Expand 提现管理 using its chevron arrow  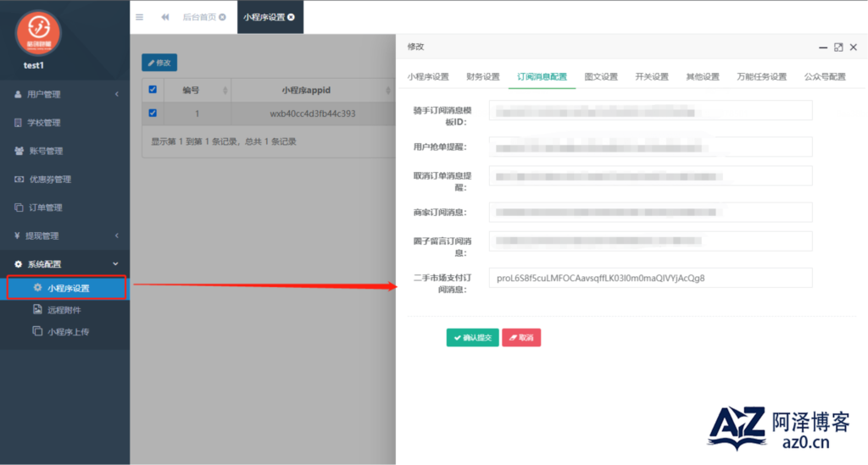[x=117, y=236]
